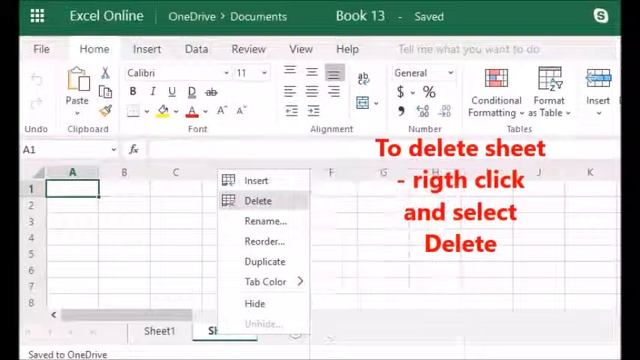The image size is (640, 360).
Task: Toggle Italic formatting
Action: 153,91
